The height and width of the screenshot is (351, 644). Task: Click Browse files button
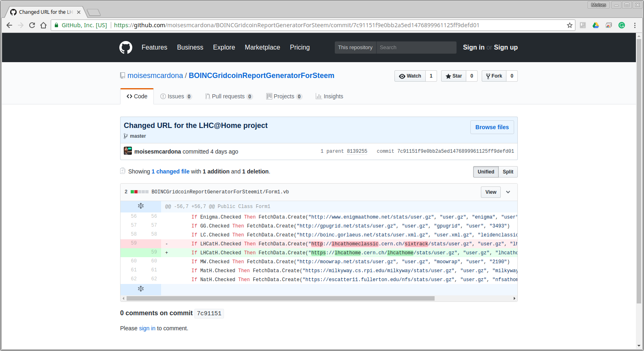tap(492, 127)
